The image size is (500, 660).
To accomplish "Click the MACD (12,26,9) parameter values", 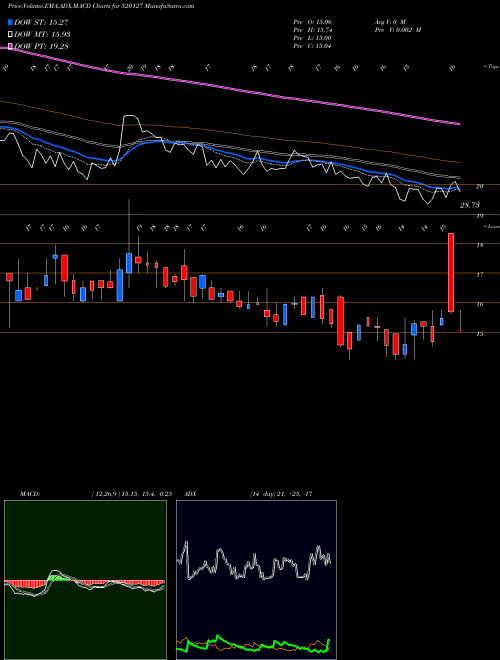I will pos(132,494).
